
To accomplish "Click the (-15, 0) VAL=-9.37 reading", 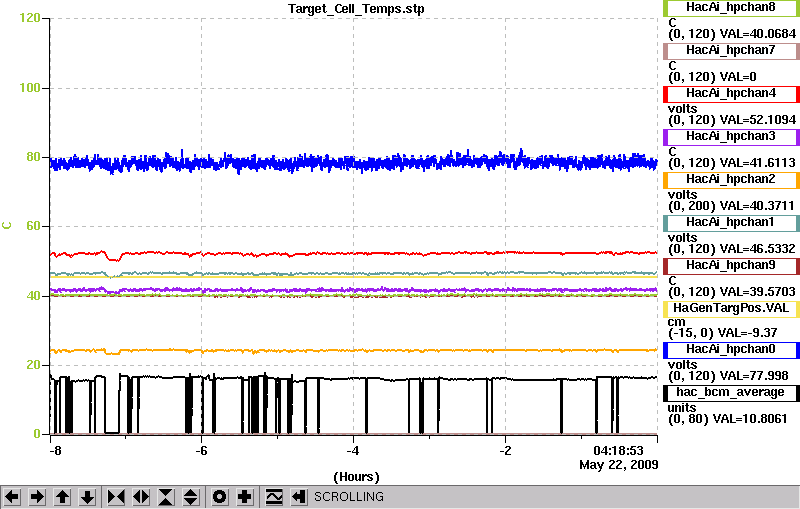I will 722,333.
